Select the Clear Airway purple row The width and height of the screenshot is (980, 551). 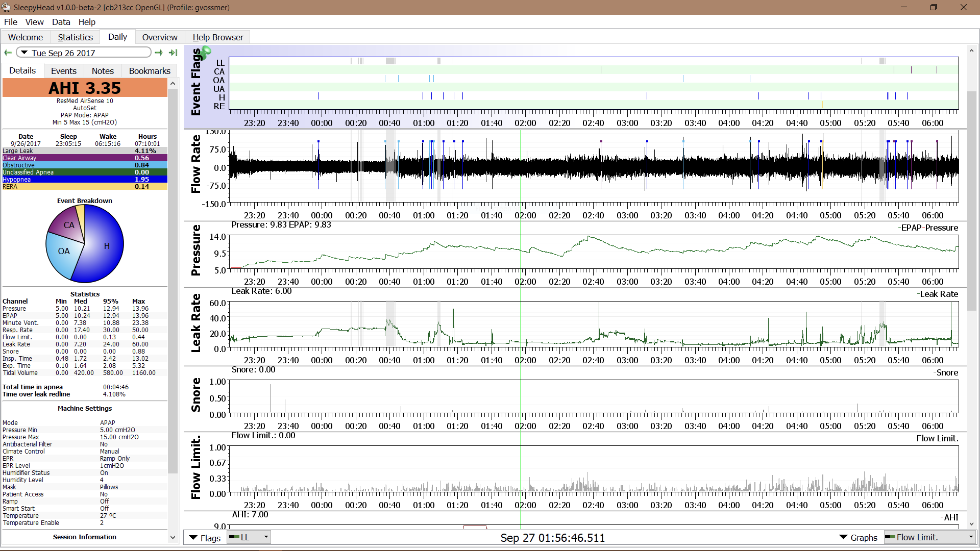pos(85,158)
